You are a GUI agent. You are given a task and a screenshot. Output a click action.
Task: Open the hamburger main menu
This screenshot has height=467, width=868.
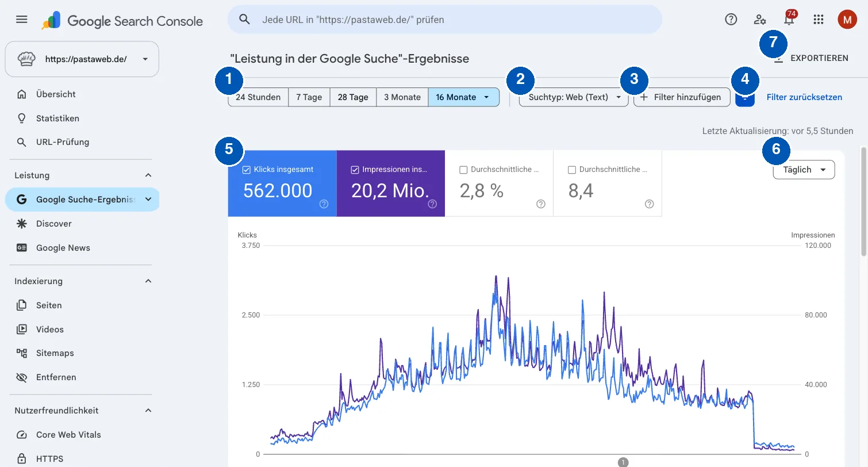[22, 20]
